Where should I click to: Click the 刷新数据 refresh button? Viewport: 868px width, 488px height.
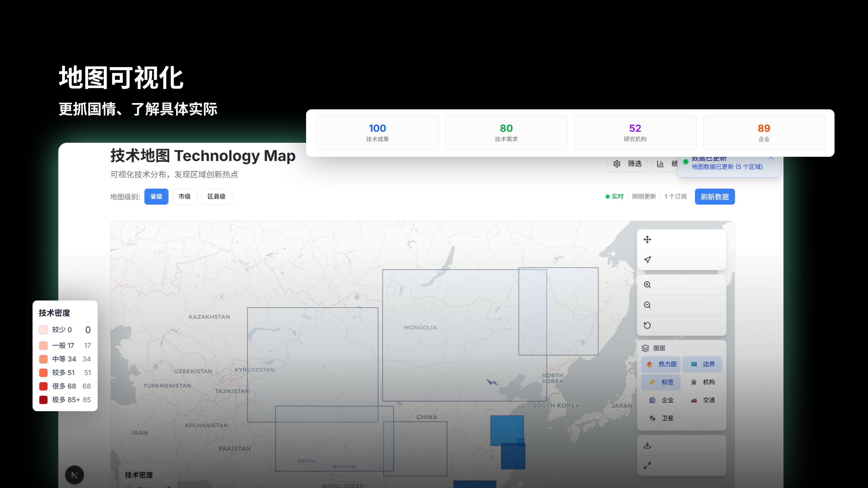point(715,197)
